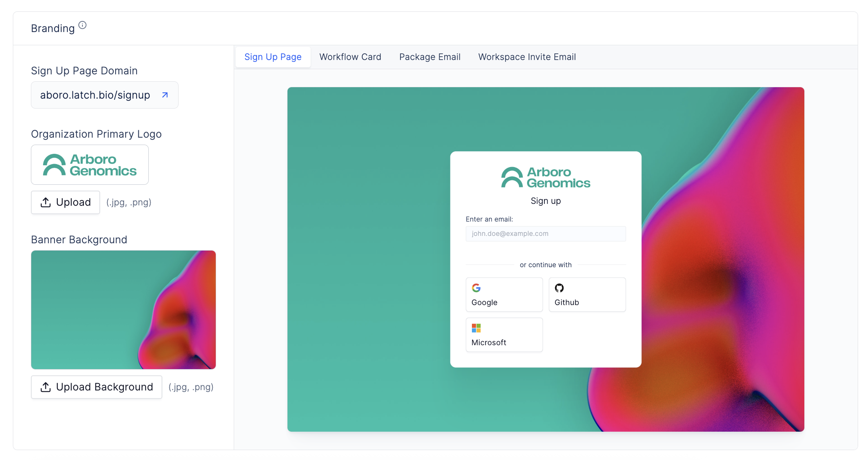Open the signup domain external link arrow
Image resolution: width=868 pixels, height=460 pixels.
point(165,95)
